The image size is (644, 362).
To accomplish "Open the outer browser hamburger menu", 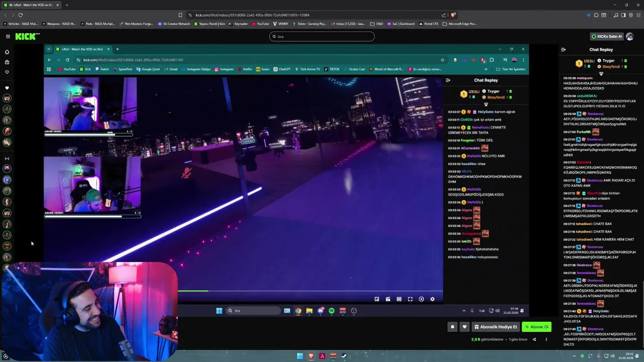I will pos(637,15).
